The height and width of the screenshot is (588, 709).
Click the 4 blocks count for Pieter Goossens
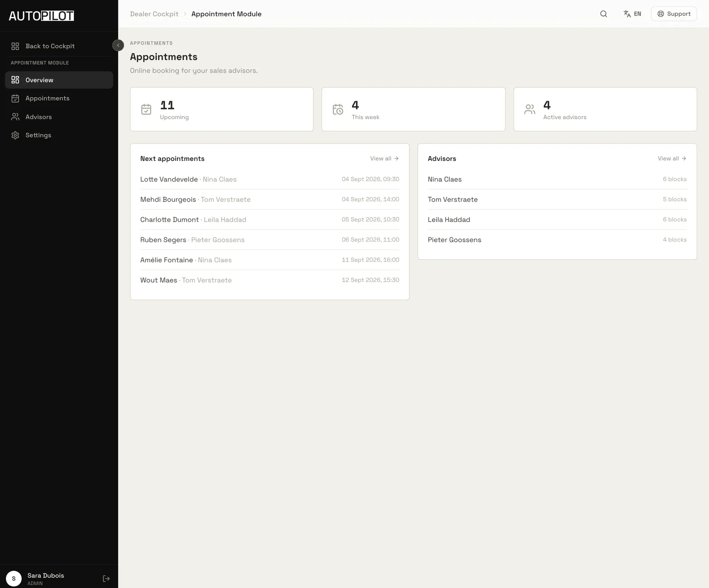675,240
